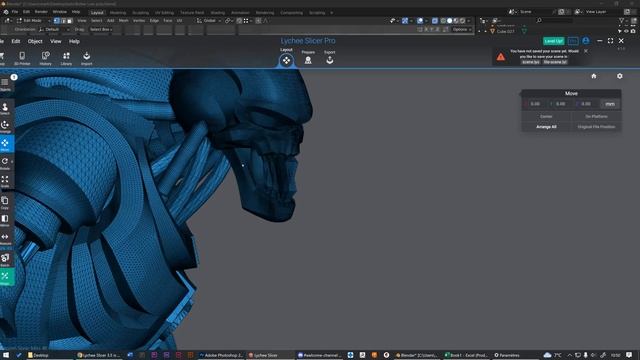Image resolution: width=640 pixels, height=360 pixels.
Task: Open Blender's View Layer selector
Action: [x=598, y=12]
